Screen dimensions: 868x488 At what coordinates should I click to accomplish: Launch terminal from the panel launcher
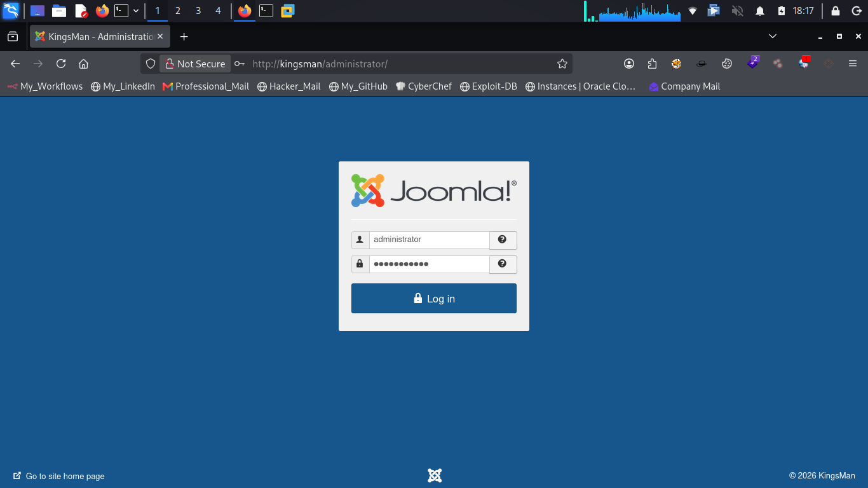[121, 11]
